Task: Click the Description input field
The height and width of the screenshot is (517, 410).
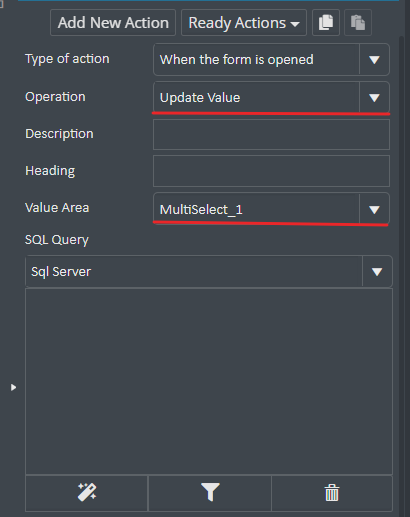Action: point(271,134)
